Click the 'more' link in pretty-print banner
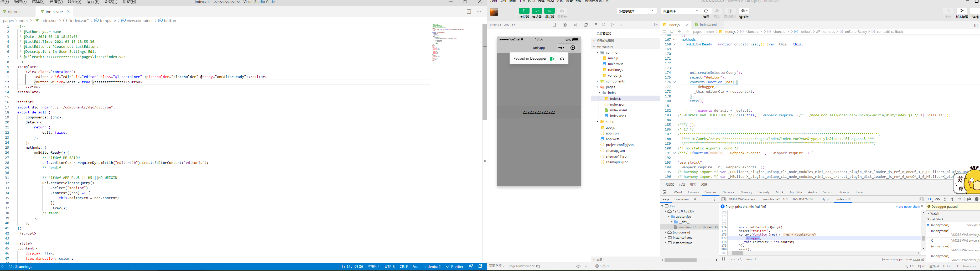This screenshot has height=271, width=980. click(899, 207)
